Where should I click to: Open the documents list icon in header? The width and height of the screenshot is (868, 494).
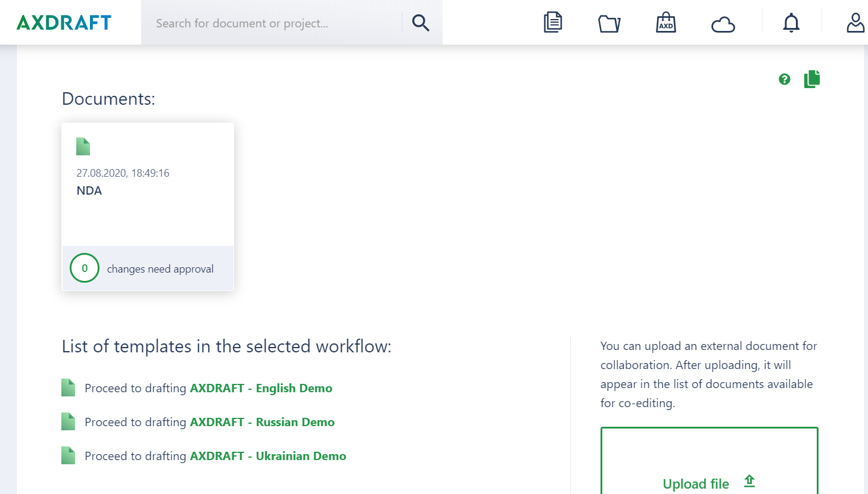click(x=553, y=23)
